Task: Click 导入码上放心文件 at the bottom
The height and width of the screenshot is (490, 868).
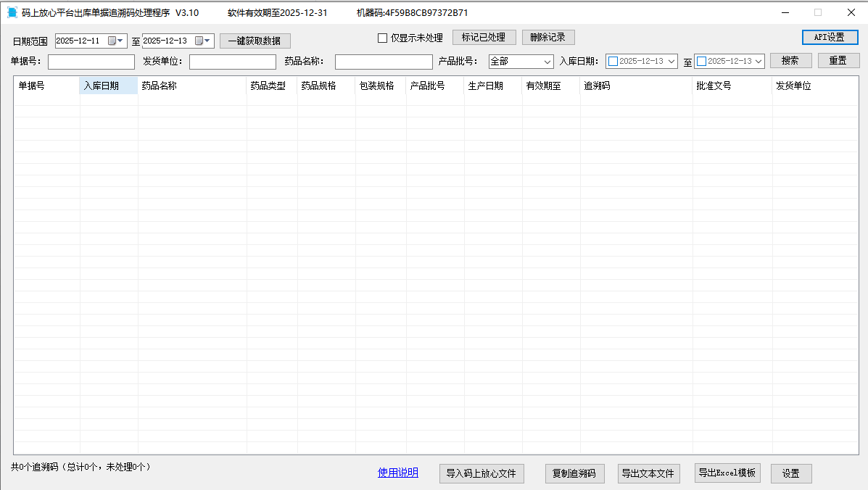Action: [x=481, y=473]
